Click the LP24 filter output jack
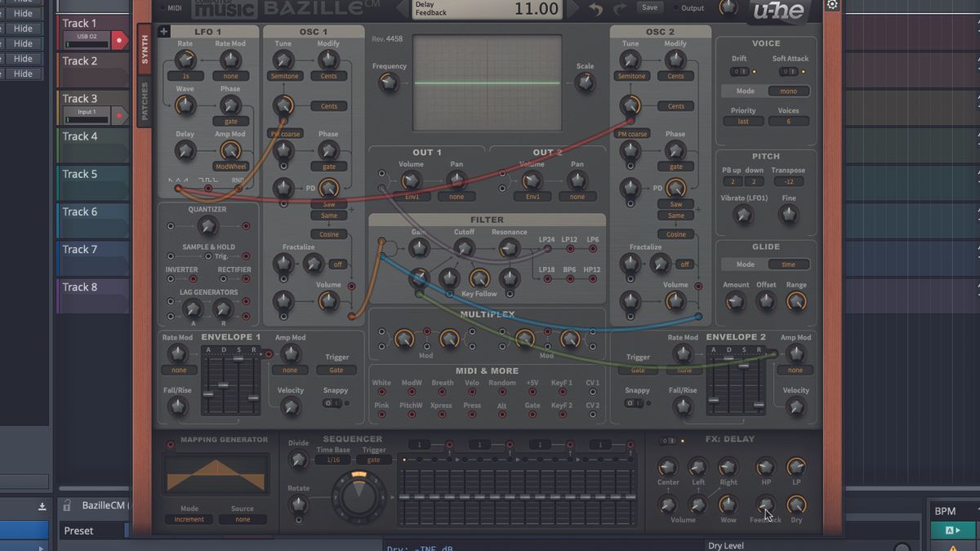The width and height of the screenshot is (980, 551). coord(547,249)
